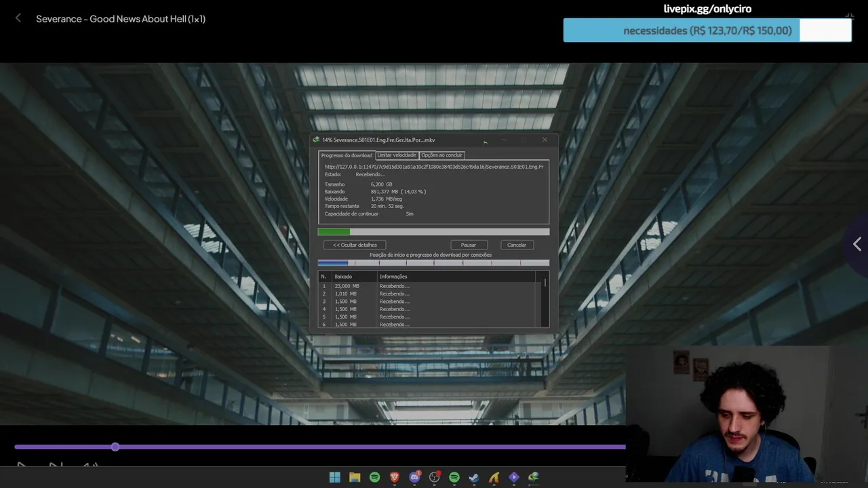This screenshot has height=488, width=868.
Task: Click the necessidades donation goal bar
Action: tap(707, 30)
